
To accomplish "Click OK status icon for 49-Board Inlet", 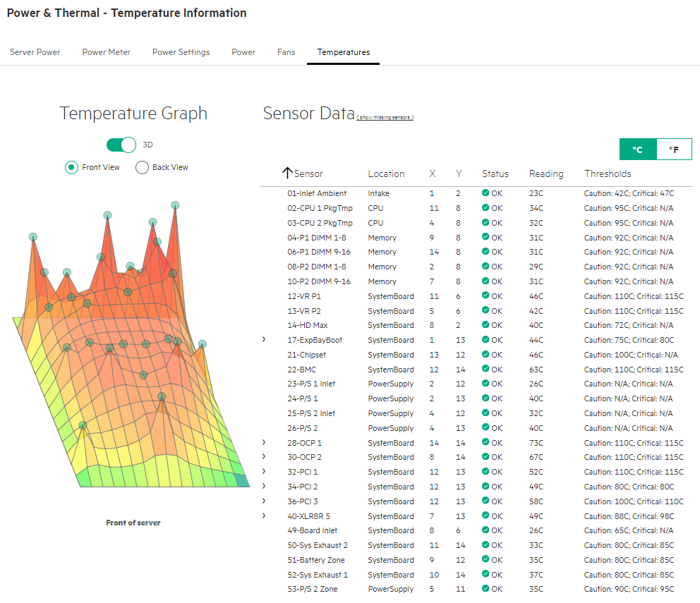I will pos(485,530).
